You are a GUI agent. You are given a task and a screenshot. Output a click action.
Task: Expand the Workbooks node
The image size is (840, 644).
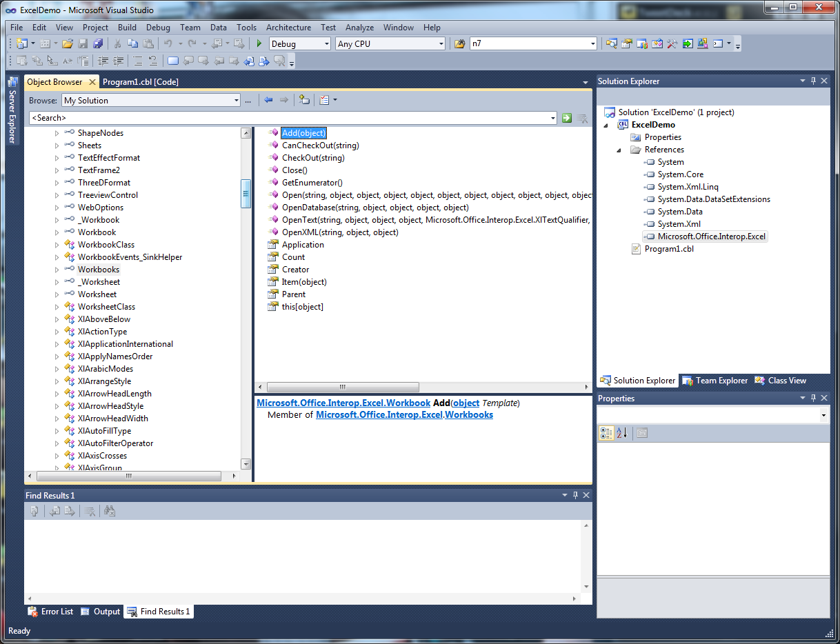(57, 270)
